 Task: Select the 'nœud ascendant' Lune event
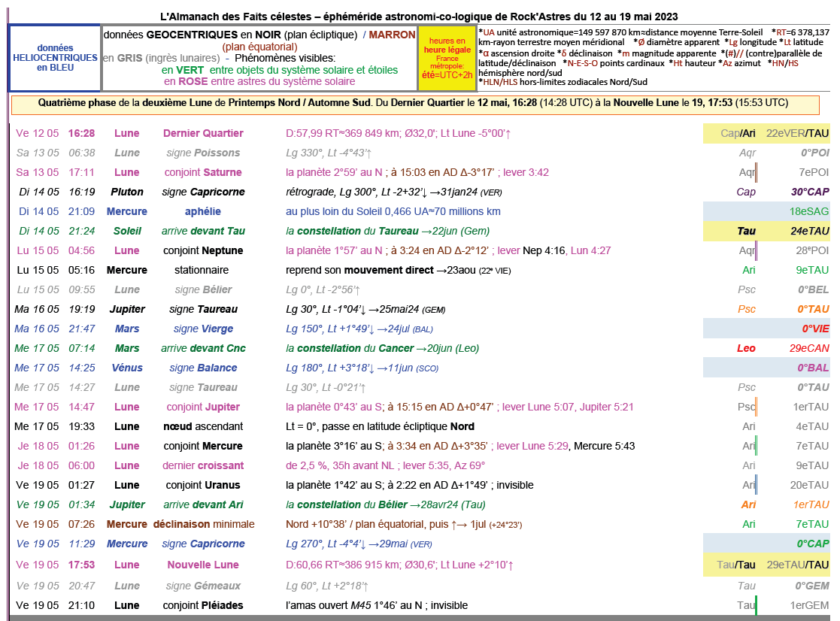point(202,427)
